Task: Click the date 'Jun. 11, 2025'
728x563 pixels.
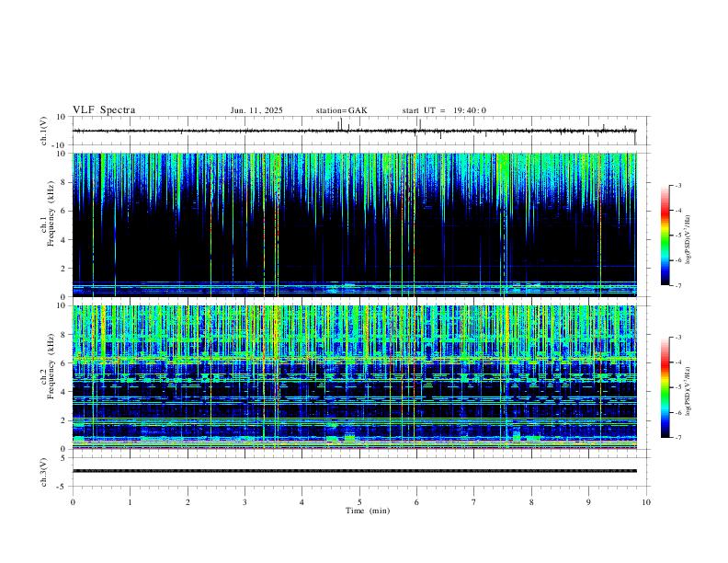Action: point(256,110)
